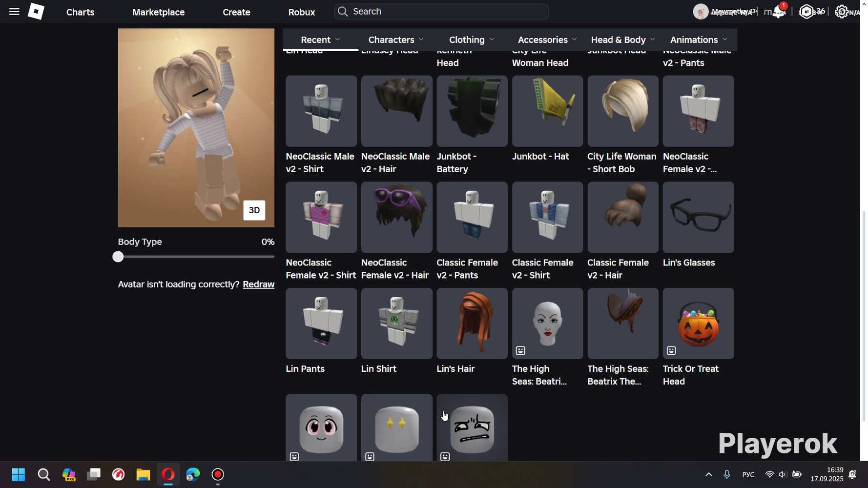Open File Explorer from the taskbar
868x488 pixels.
pyautogui.click(x=143, y=475)
